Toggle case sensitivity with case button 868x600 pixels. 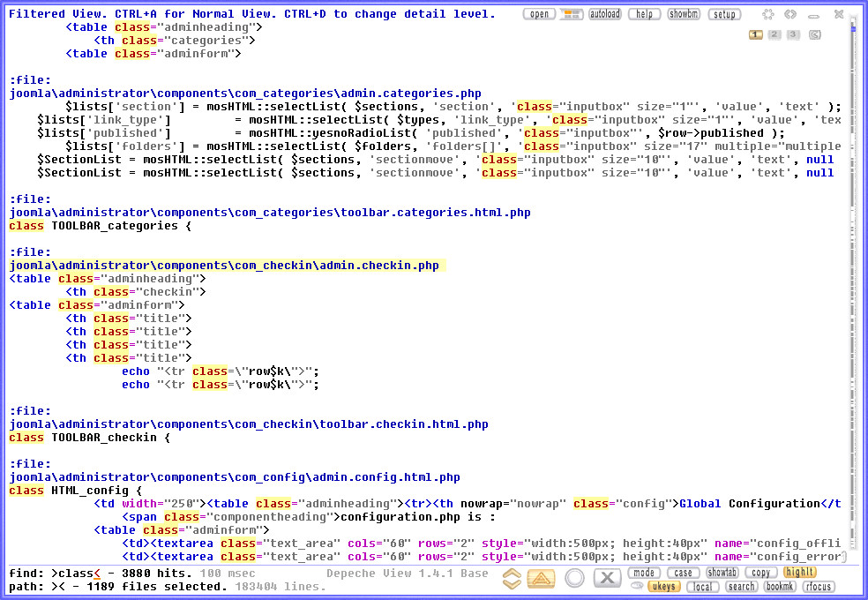683,573
